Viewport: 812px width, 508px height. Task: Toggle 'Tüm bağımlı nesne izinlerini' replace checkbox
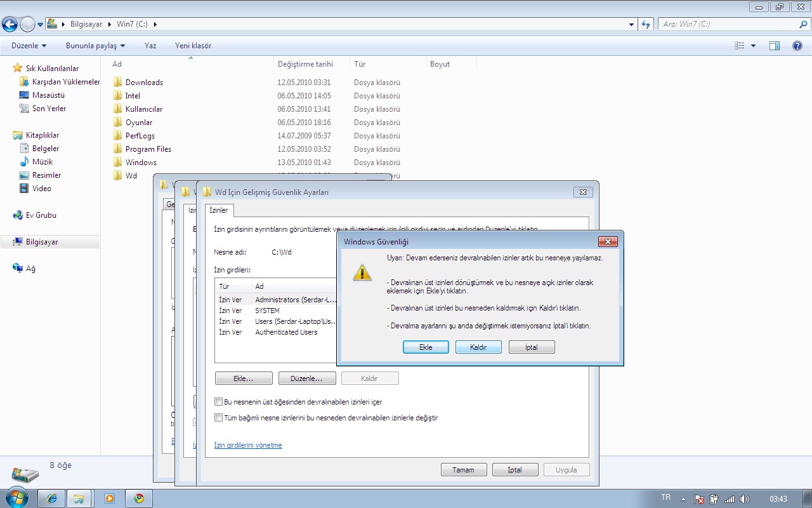[x=219, y=418]
